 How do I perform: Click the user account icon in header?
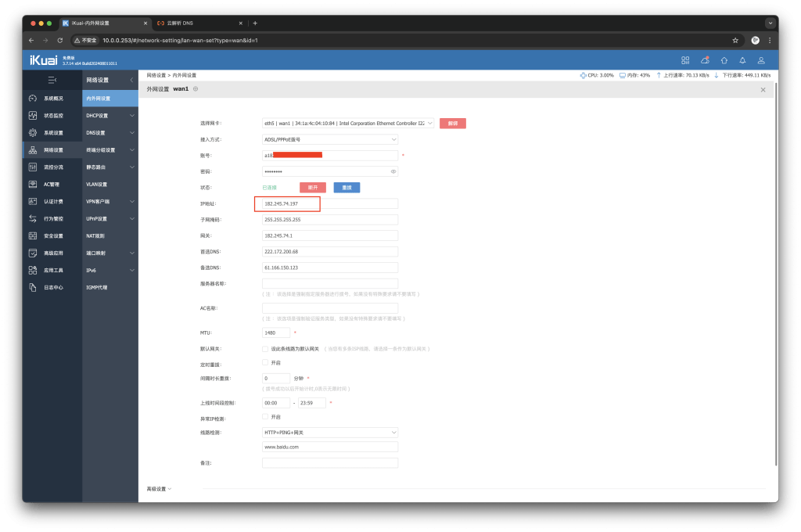(x=761, y=60)
